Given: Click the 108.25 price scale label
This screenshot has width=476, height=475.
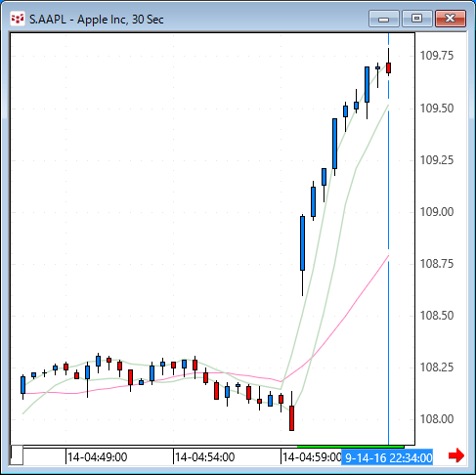Looking at the screenshot, I should 437,367.
